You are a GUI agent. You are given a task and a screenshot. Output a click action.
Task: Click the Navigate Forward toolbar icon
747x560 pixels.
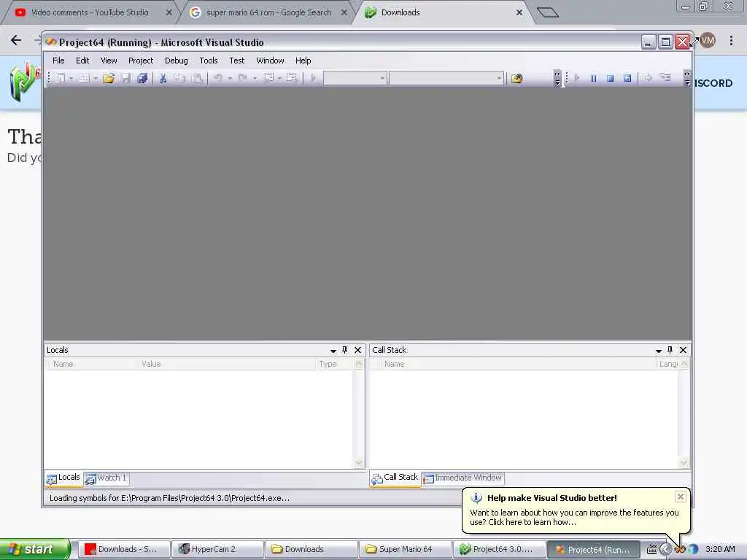pos(292,77)
